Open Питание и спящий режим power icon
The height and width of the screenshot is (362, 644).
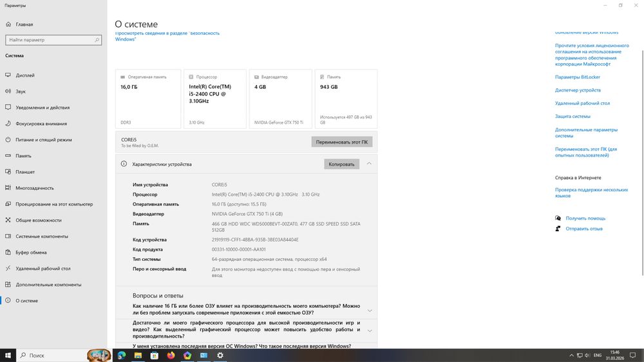click(x=8, y=139)
